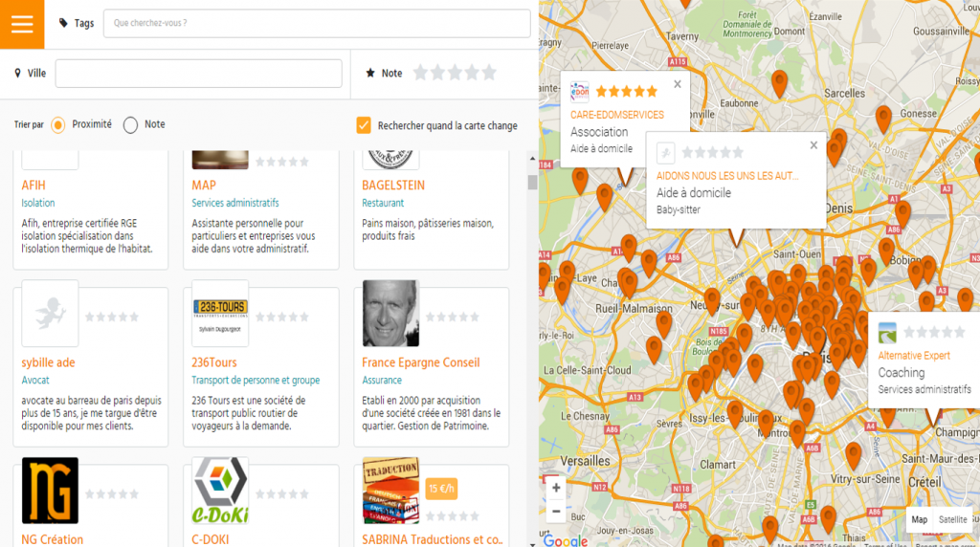Click the Alternative Expert popup thumbnail
Screen dimensions: 980x547
point(888,333)
